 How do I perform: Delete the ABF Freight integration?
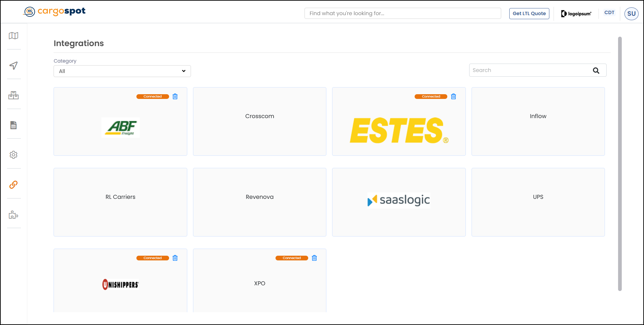point(175,97)
